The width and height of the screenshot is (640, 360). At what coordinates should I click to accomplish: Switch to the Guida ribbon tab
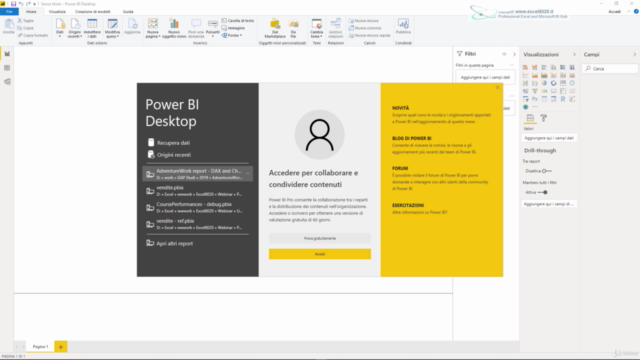pos(128,11)
